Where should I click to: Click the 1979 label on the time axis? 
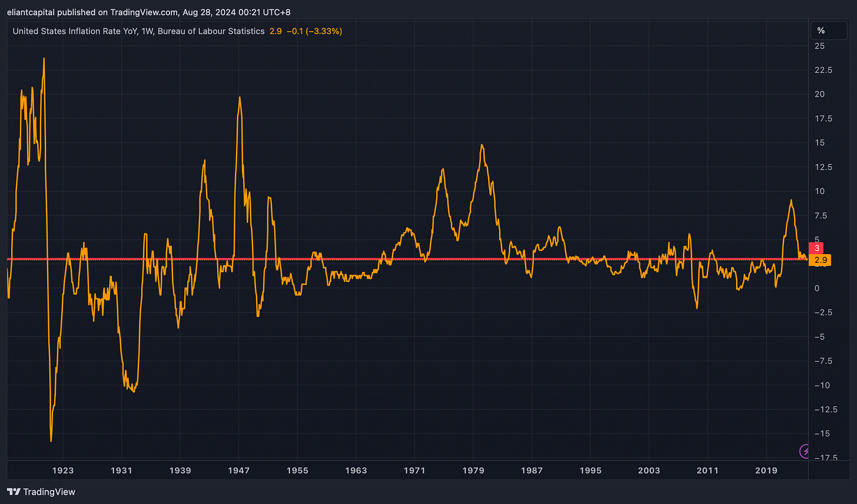click(473, 470)
